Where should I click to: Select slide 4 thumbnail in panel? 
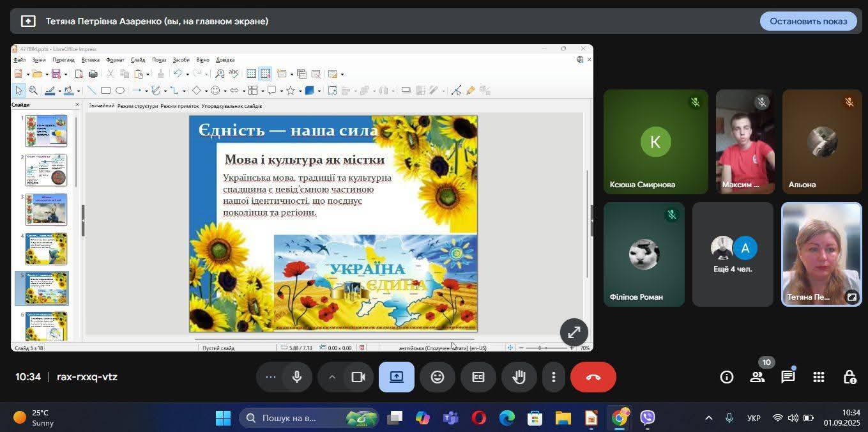(46, 249)
